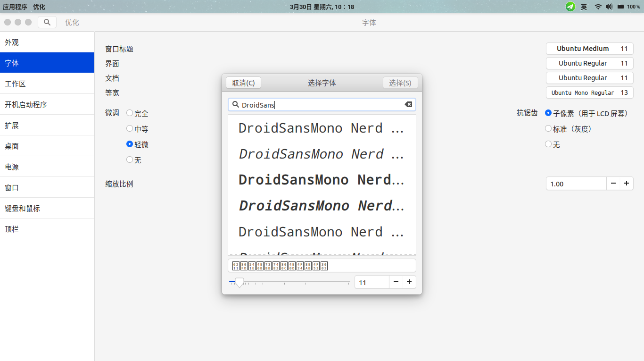
Task: Confirm font choice with 选择(S)
Action: [x=400, y=82]
